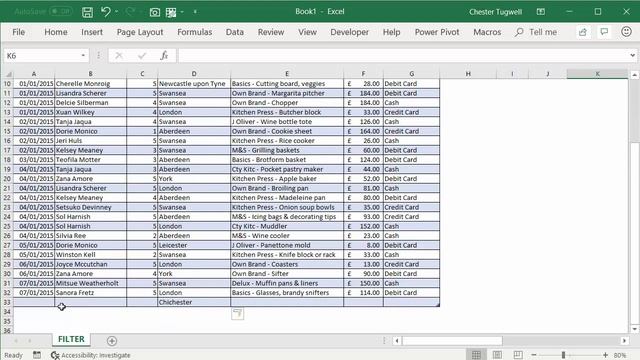This screenshot has height=360, width=640.
Task: Click the zoom slider handle
Action: click(563, 355)
